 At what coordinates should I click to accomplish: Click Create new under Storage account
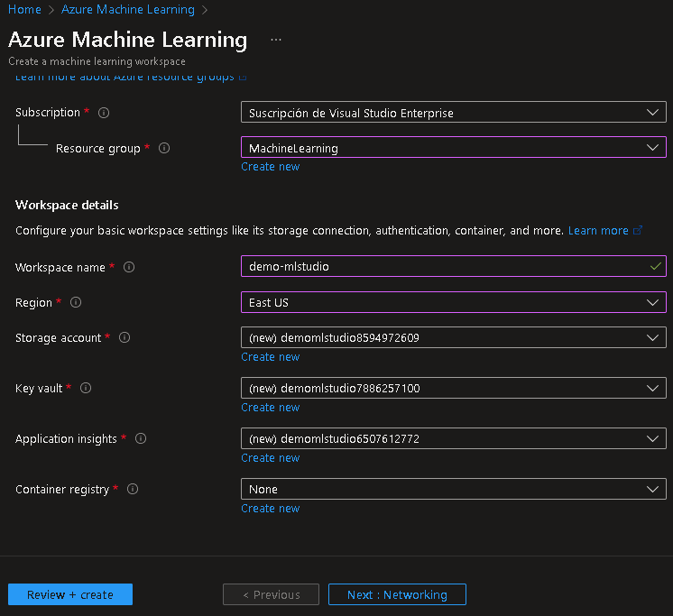(271, 357)
